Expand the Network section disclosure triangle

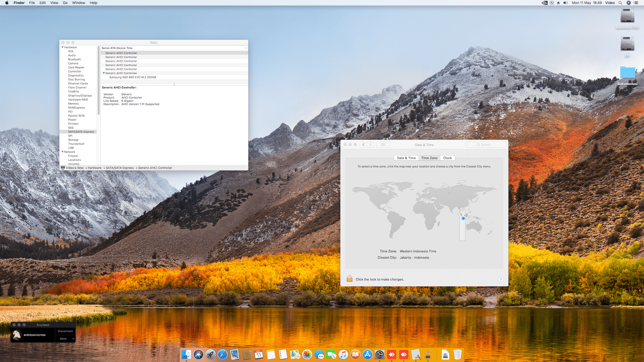[62, 152]
